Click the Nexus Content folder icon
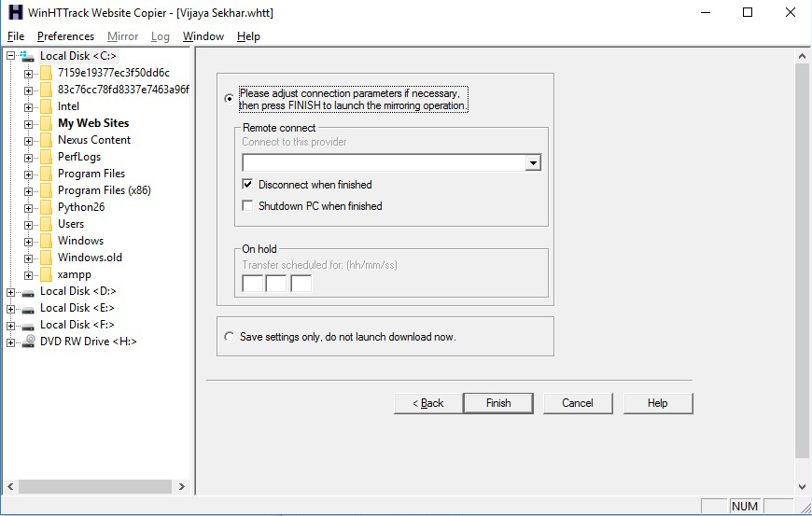This screenshot has width=812, height=516. click(x=46, y=140)
